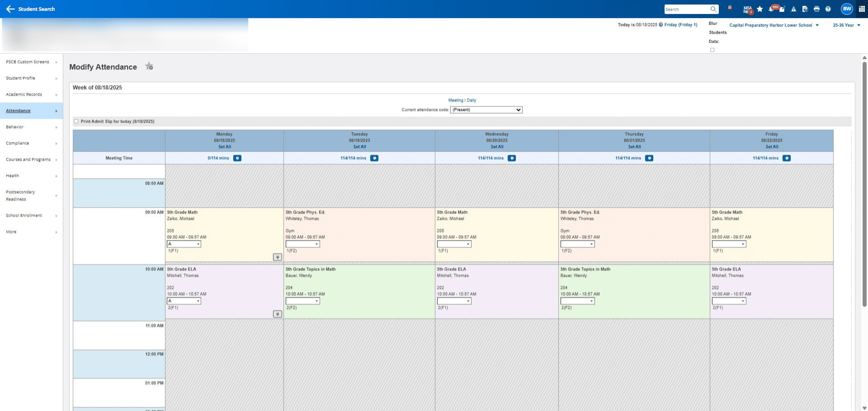Switch to Daily attendance view link
The width and height of the screenshot is (868, 411).
[472, 100]
